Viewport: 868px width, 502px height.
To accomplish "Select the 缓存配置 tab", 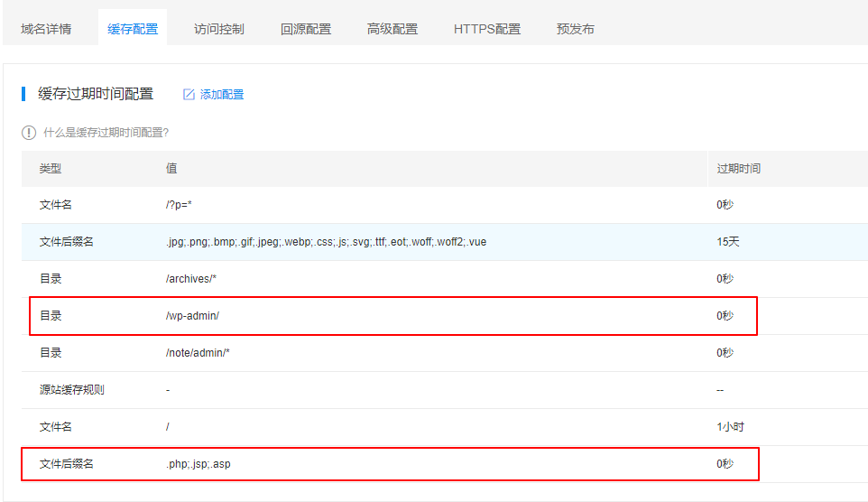I will tap(133, 29).
